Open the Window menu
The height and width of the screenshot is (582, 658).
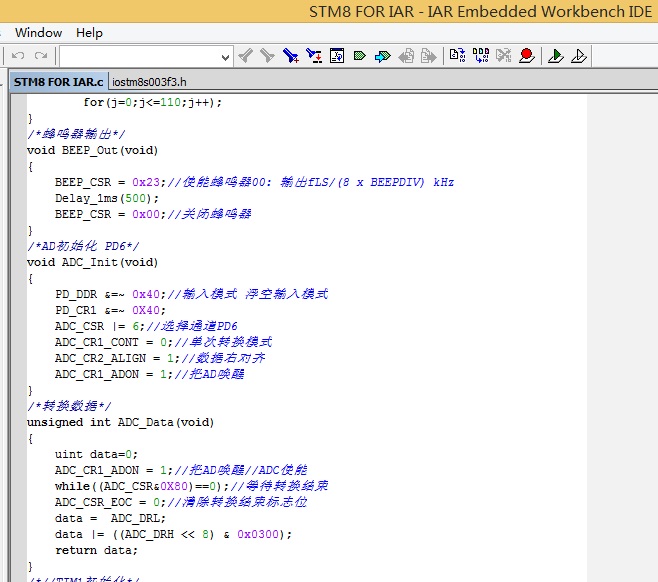(x=39, y=33)
